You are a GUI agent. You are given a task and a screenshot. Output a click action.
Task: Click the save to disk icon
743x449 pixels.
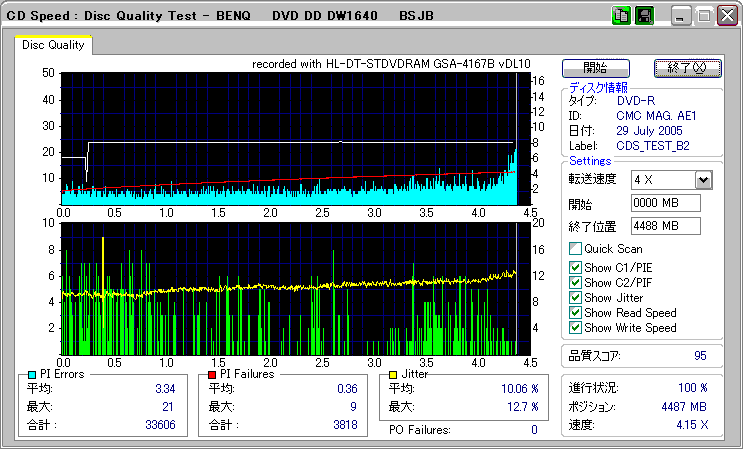tap(644, 16)
